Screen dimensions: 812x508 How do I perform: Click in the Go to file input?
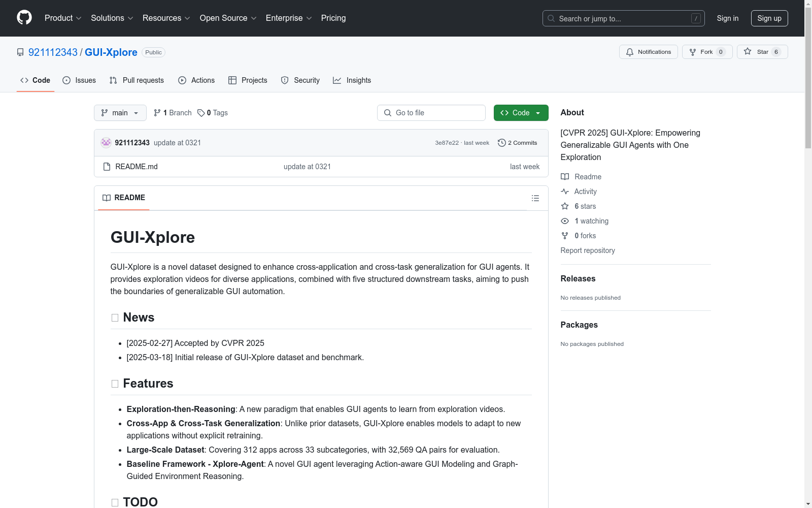431,113
